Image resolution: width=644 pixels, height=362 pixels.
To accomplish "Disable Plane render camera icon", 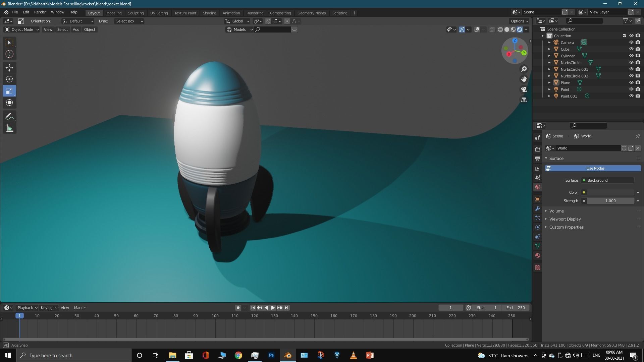I will point(638,82).
